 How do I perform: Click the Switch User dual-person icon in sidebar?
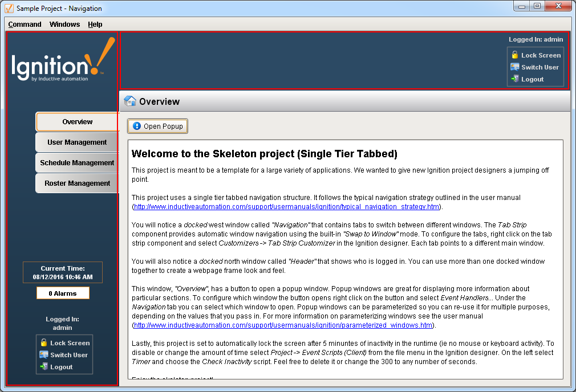tap(44, 355)
